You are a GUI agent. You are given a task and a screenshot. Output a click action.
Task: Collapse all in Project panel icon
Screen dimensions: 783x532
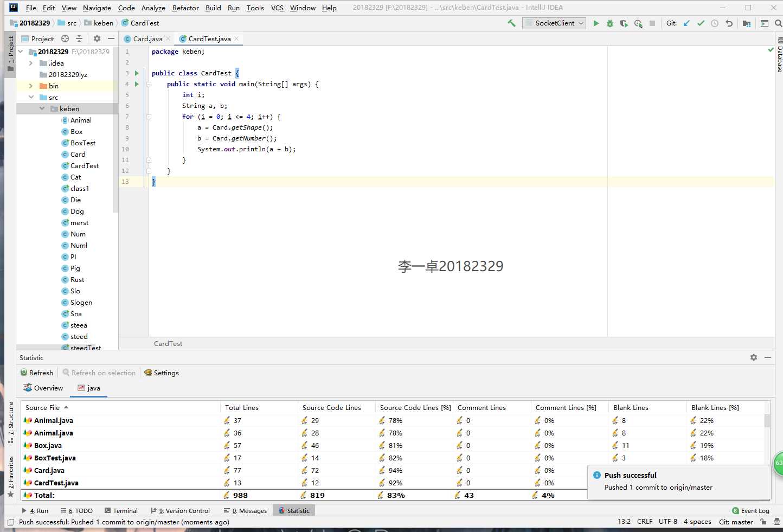tap(79, 39)
